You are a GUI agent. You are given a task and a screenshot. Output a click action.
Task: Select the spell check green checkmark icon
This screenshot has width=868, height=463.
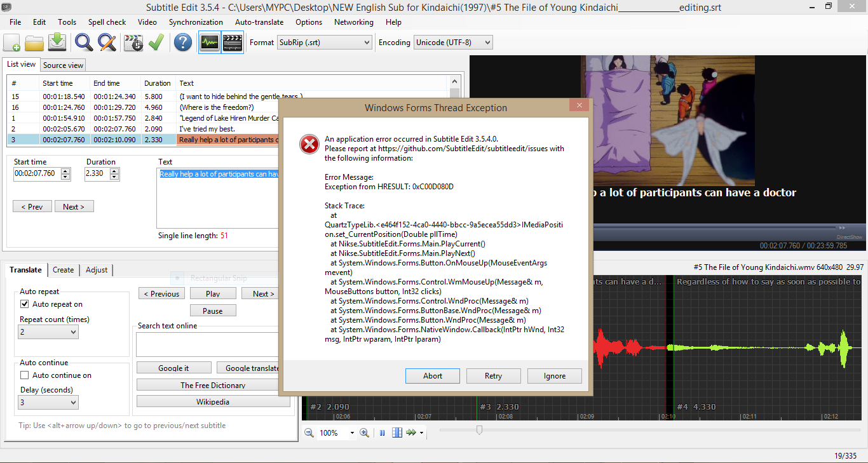point(156,42)
